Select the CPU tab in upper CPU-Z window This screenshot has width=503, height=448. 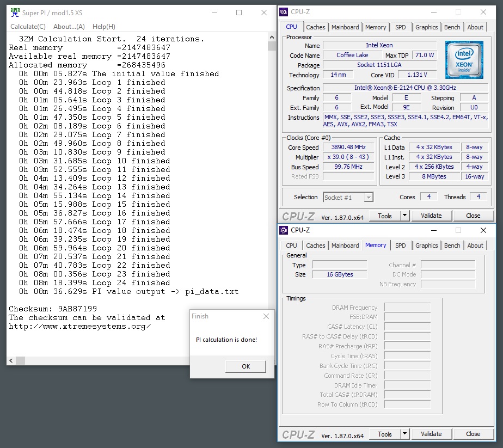click(x=291, y=27)
